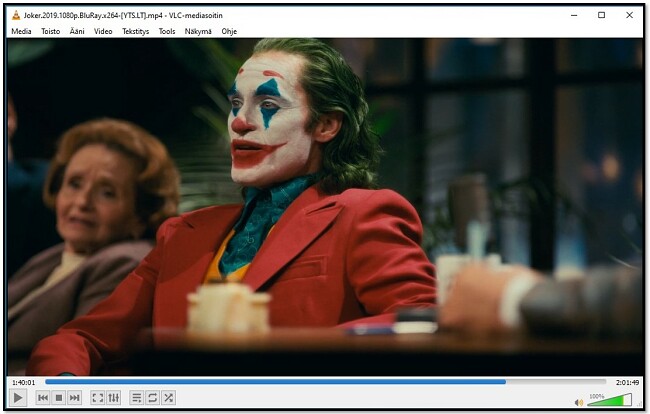
Task: Start playback with the Play button
Action: [x=18, y=398]
